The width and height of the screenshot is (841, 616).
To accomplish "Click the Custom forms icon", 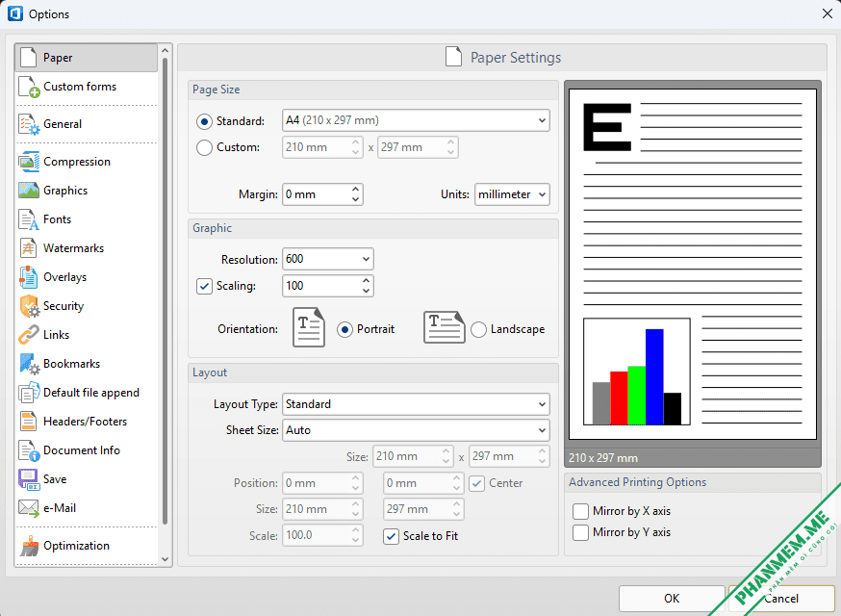I will click(29, 87).
